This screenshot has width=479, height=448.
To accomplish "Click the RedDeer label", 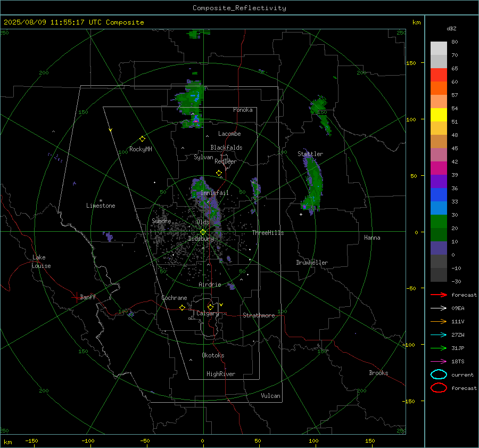I will click(x=226, y=161).
